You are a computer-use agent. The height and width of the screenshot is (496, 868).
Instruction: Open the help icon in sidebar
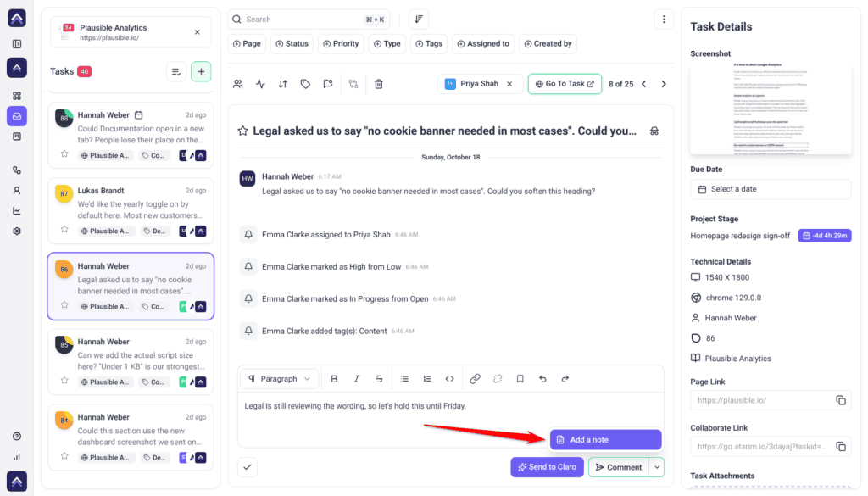(x=17, y=436)
